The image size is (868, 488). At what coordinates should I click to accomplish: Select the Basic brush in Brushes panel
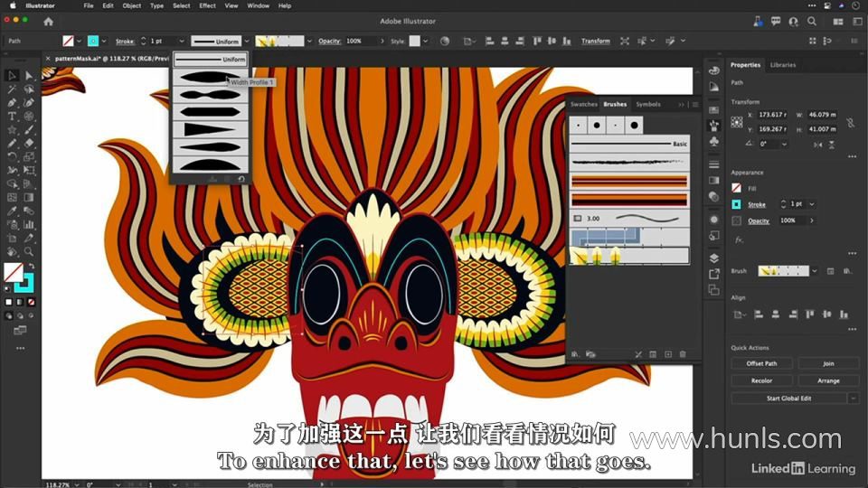pyautogui.click(x=629, y=144)
